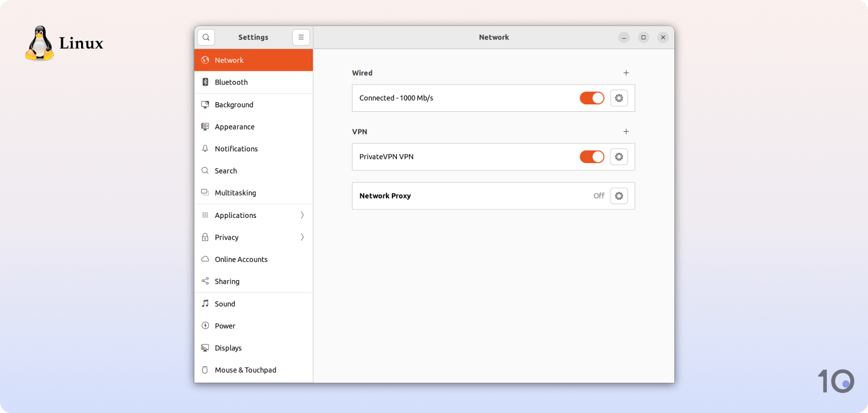Screen dimensions: 868x413
Task: Click the Power icon in sidebar
Action: 205,326
